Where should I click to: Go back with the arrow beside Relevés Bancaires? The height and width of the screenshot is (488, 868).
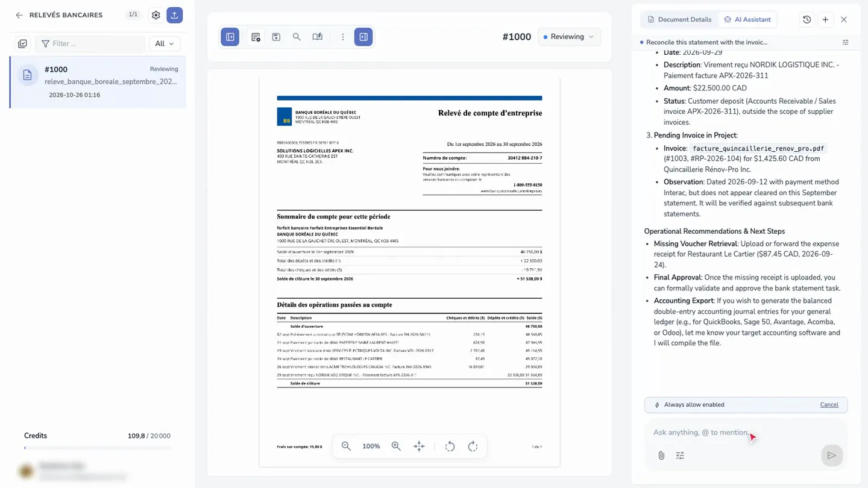click(19, 15)
